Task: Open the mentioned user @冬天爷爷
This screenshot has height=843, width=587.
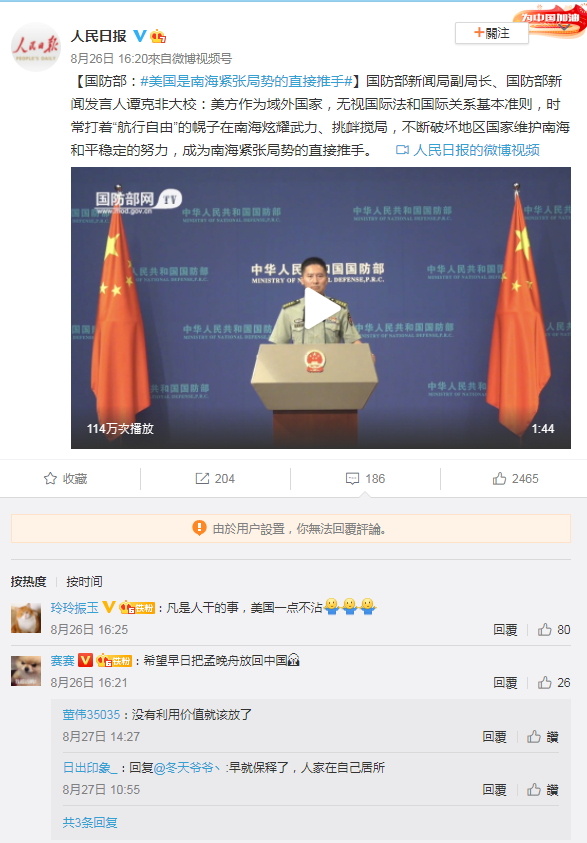Action: tap(187, 768)
